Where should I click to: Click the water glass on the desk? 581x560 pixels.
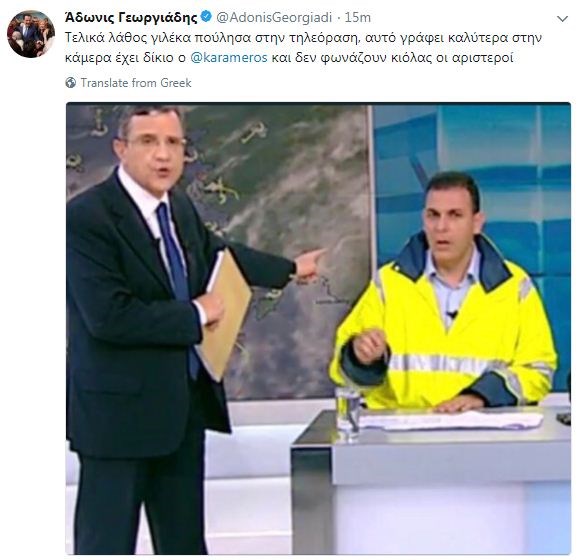pos(348,412)
